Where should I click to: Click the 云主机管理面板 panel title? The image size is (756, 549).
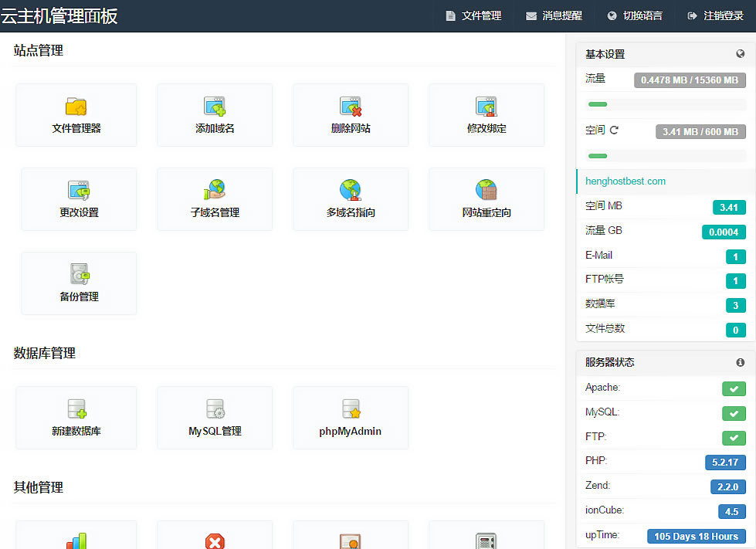(59, 16)
